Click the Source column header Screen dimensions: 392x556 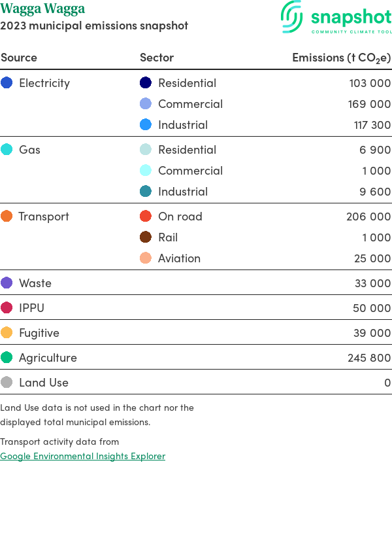[x=19, y=58]
